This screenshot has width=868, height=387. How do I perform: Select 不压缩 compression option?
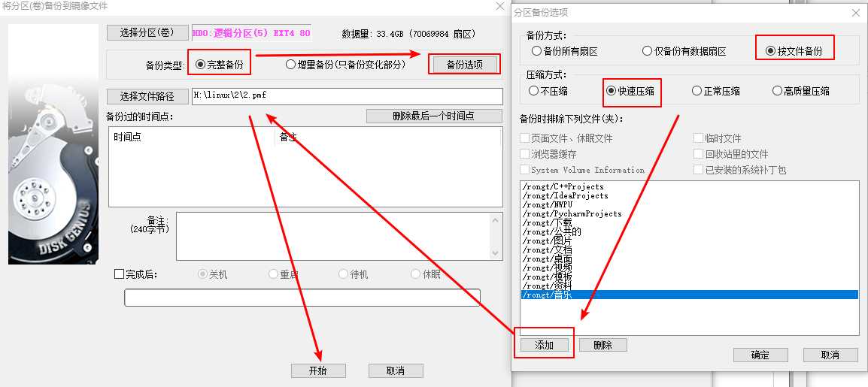tap(548, 91)
